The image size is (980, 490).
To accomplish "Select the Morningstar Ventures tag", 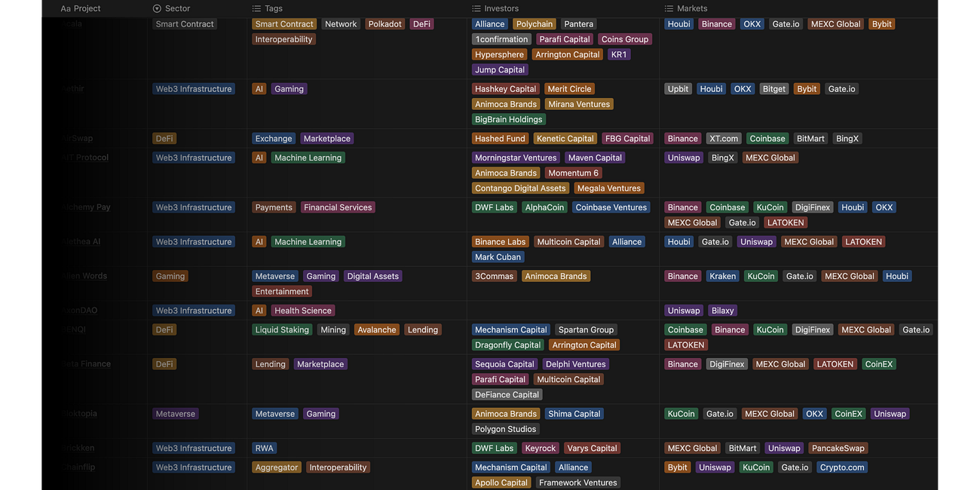I will click(516, 158).
